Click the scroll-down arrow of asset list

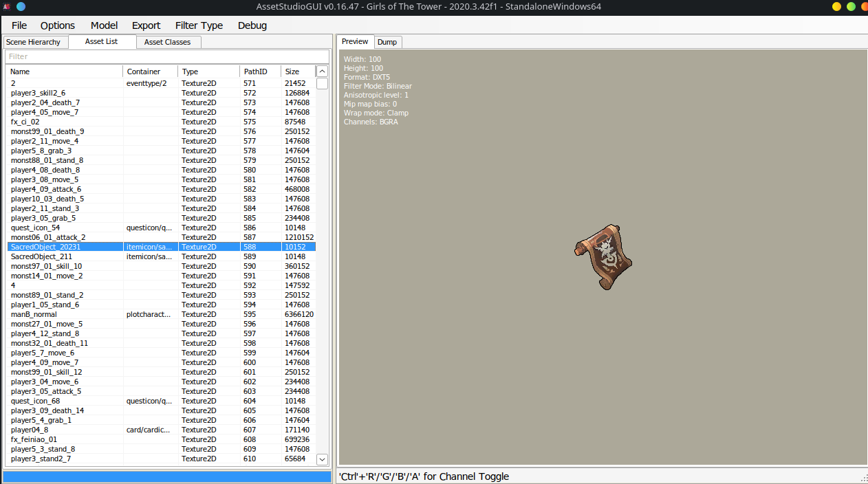(322, 459)
